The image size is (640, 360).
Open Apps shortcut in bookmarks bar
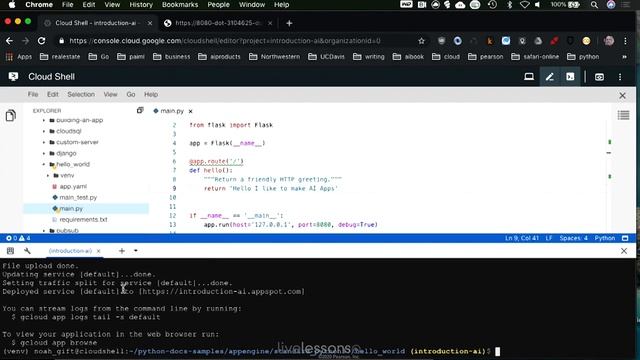[x=18, y=57]
